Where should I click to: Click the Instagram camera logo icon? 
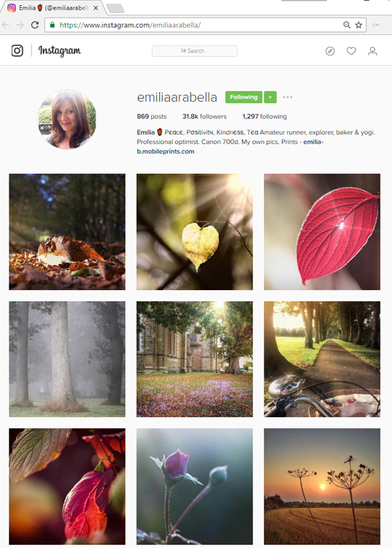17,50
